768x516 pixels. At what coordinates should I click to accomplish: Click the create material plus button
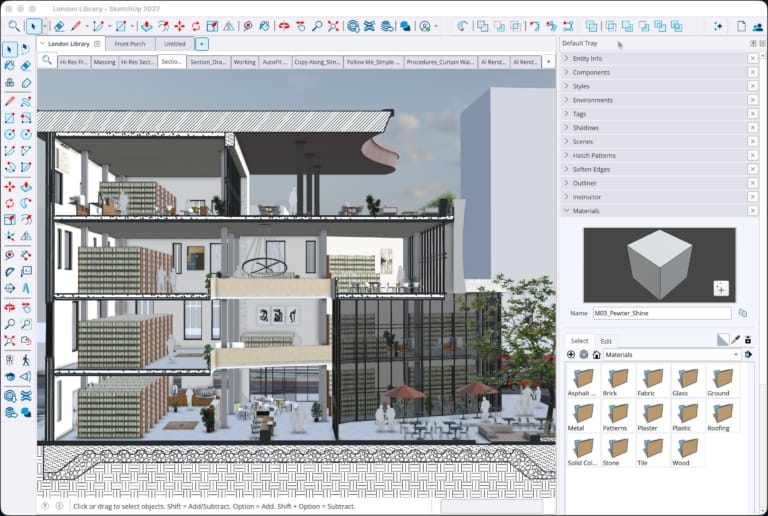pos(571,354)
